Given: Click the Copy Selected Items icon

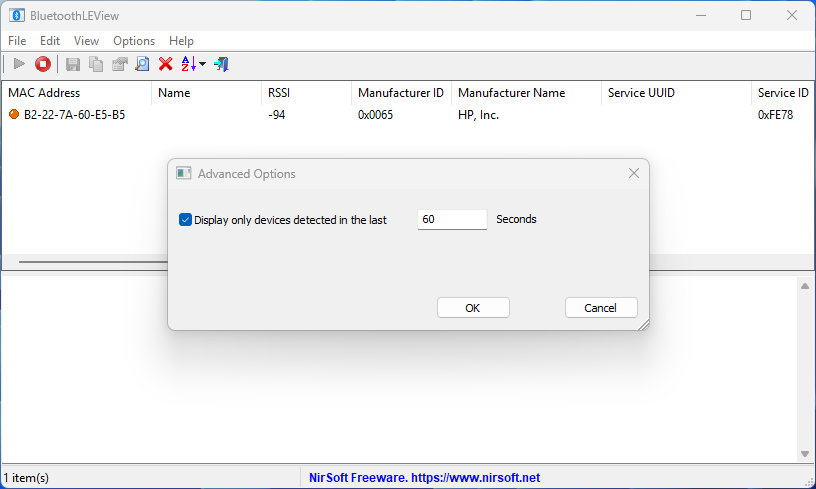Looking at the screenshot, I should click(96, 64).
